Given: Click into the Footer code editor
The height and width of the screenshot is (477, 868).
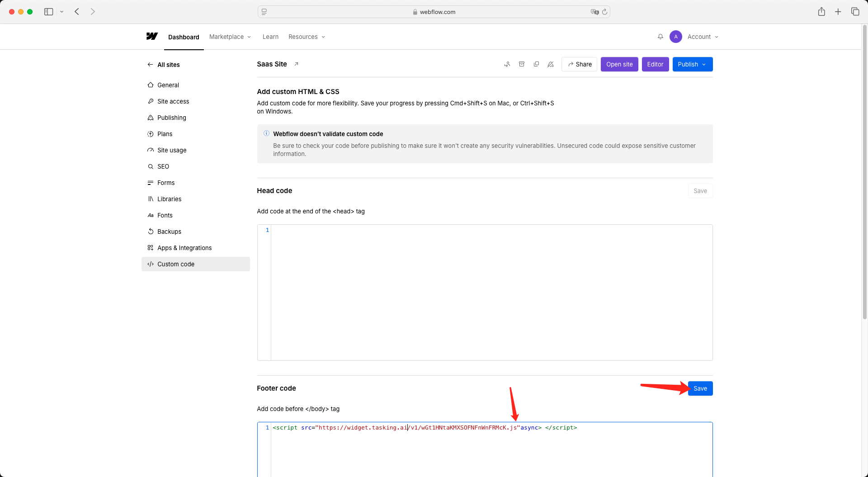Looking at the screenshot, I should (x=485, y=449).
